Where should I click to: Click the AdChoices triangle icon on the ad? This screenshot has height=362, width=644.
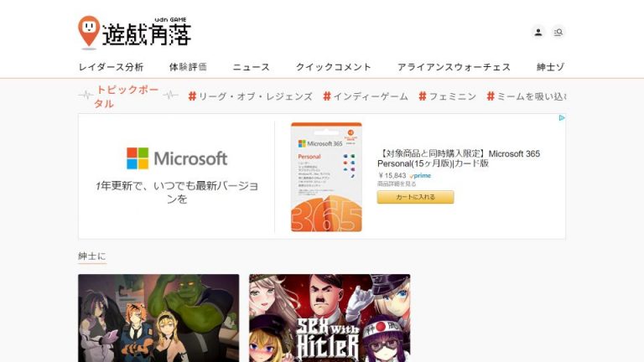[x=562, y=118]
